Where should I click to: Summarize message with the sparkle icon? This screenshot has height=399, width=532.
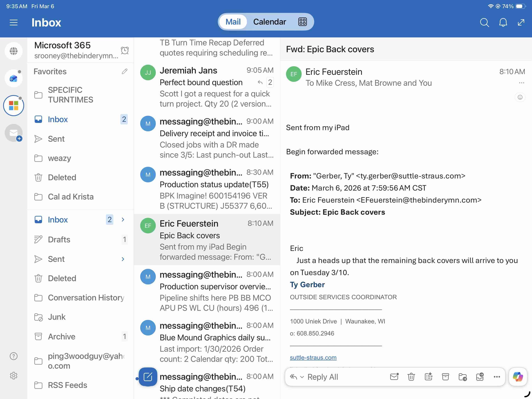click(x=428, y=377)
